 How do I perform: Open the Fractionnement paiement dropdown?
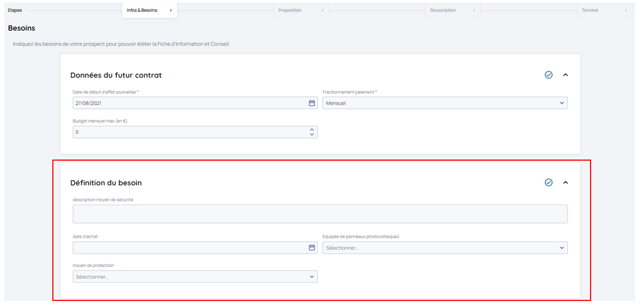pyautogui.click(x=445, y=103)
